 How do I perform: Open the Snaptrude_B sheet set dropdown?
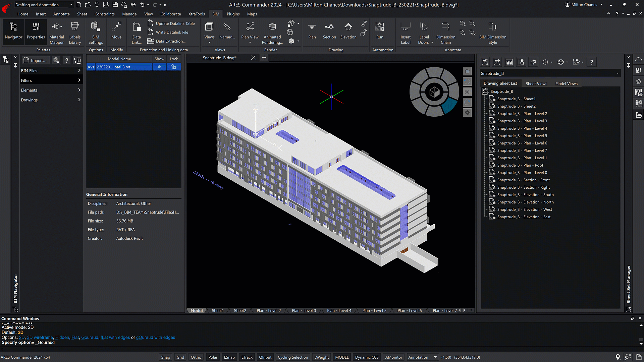tap(550, 73)
